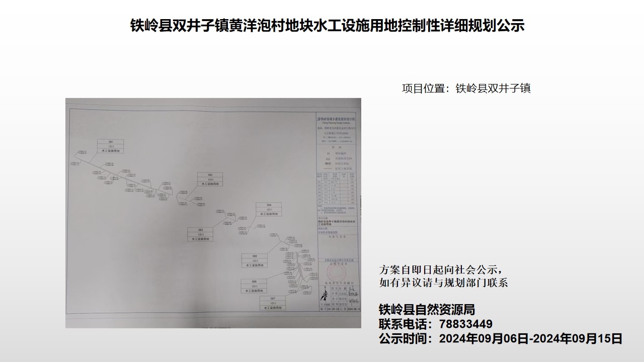This screenshot has height=362, width=644.
Task: Click the north arrow symbol above 1:1500 scale
Action: tap(325, 295)
